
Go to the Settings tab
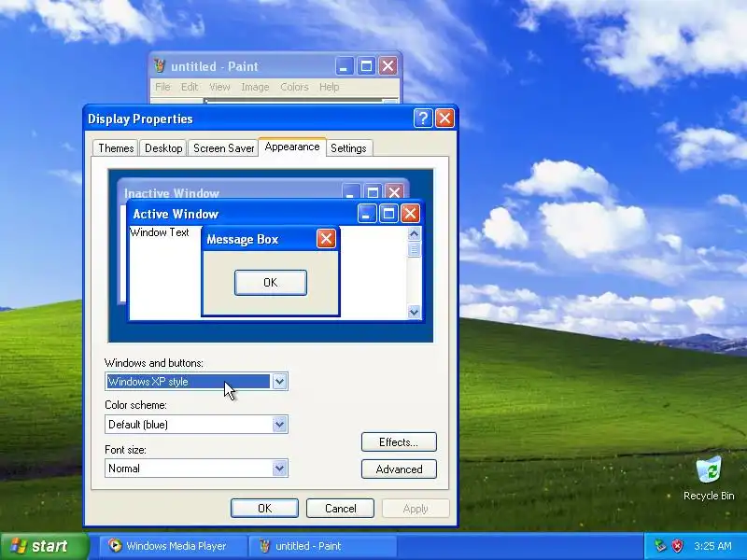tap(348, 148)
